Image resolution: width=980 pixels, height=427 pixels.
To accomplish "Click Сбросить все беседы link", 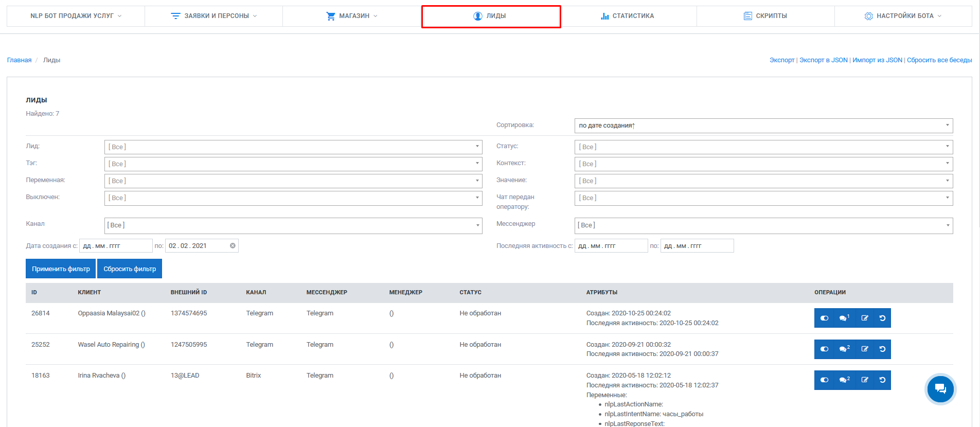I will (x=939, y=60).
